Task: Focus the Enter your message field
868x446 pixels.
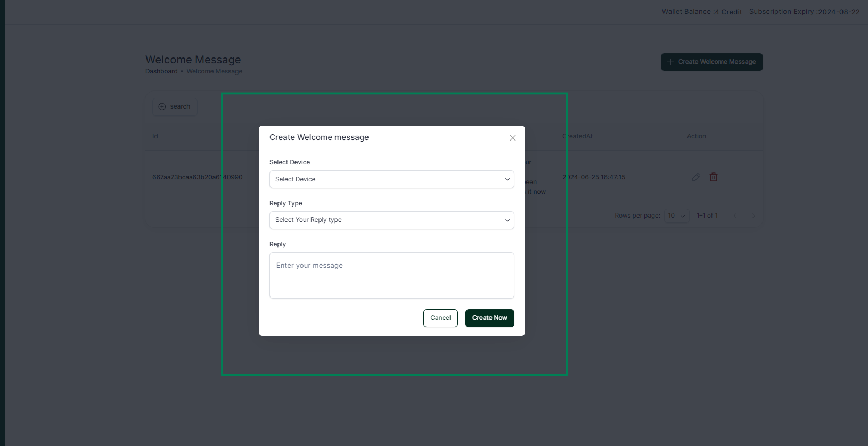Action: pyautogui.click(x=392, y=276)
